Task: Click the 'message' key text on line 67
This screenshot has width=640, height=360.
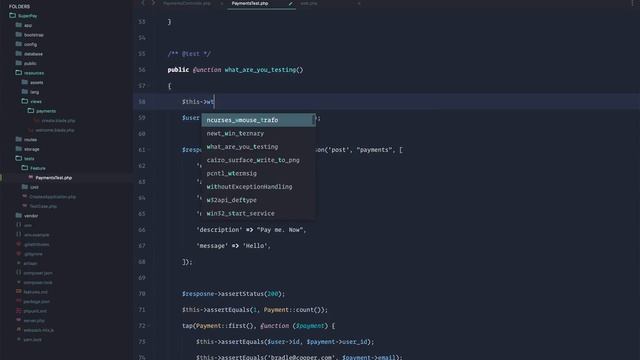Action: click(211, 246)
